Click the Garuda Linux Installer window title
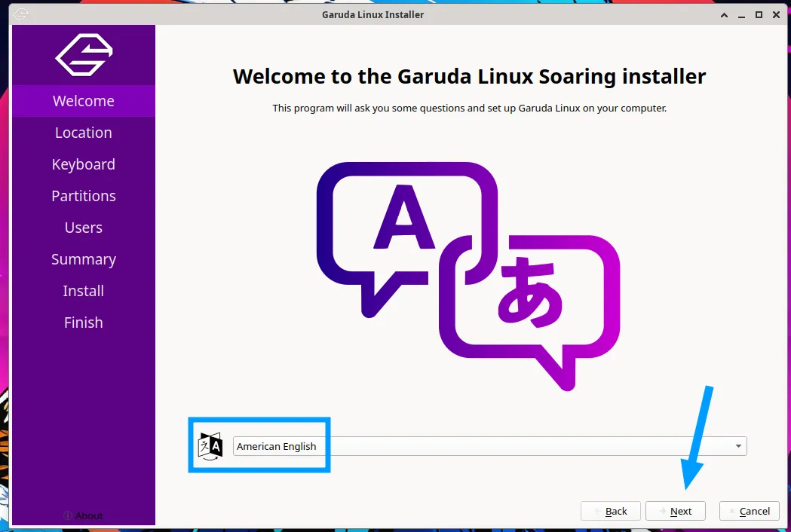The height and width of the screenshot is (532, 791). [373, 14]
